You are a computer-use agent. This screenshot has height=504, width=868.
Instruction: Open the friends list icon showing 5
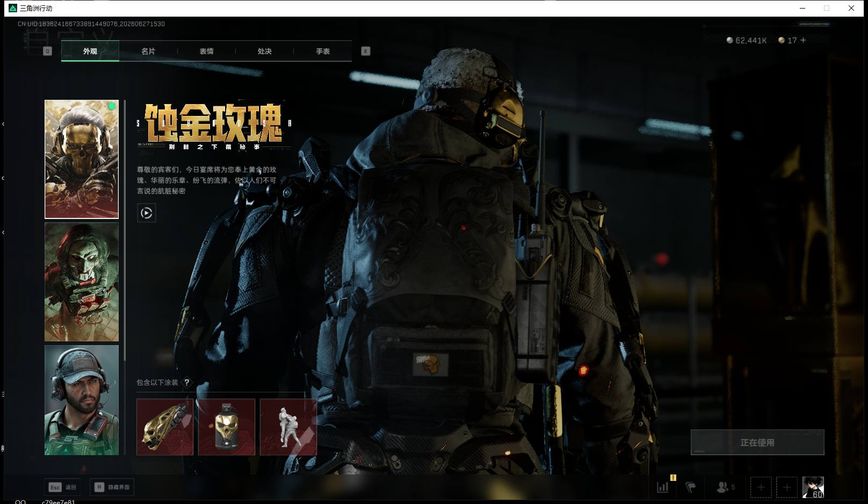pyautogui.click(x=726, y=487)
